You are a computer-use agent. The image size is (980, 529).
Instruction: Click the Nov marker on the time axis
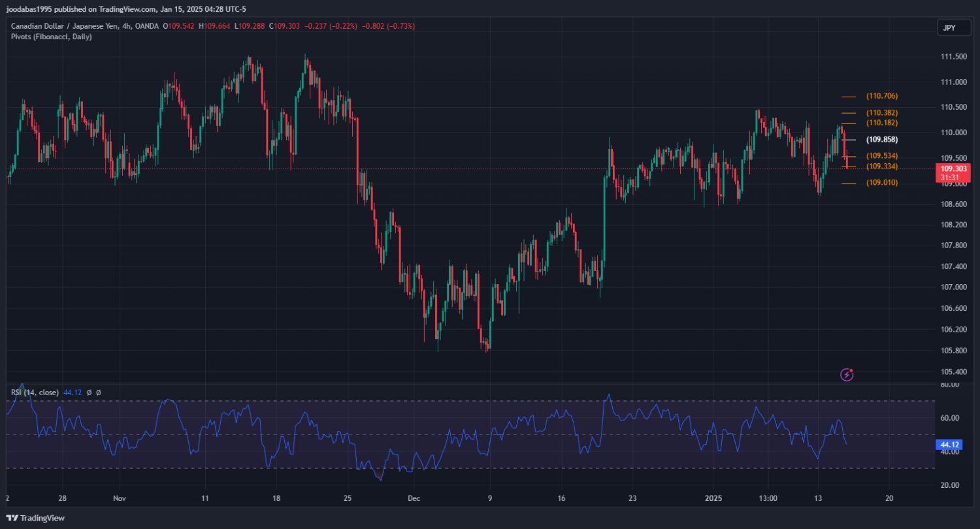point(119,498)
